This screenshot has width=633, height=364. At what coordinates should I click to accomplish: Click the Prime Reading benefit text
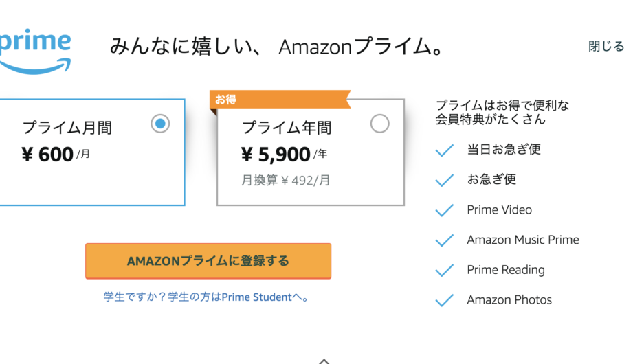(505, 271)
